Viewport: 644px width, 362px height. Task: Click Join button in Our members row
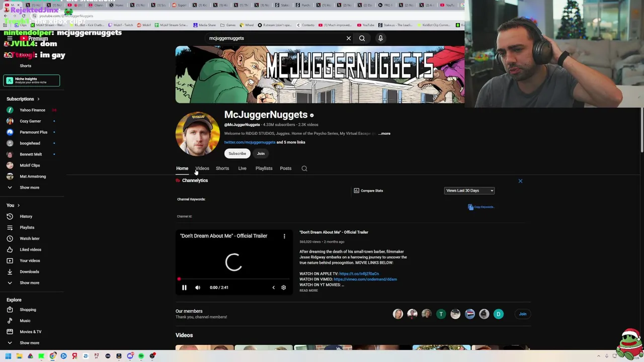click(x=523, y=314)
